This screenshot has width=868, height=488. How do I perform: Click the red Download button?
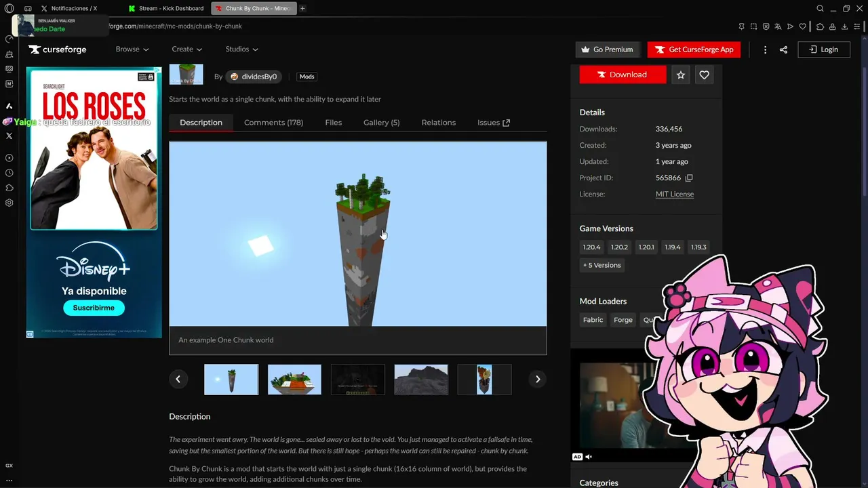click(x=623, y=75)
